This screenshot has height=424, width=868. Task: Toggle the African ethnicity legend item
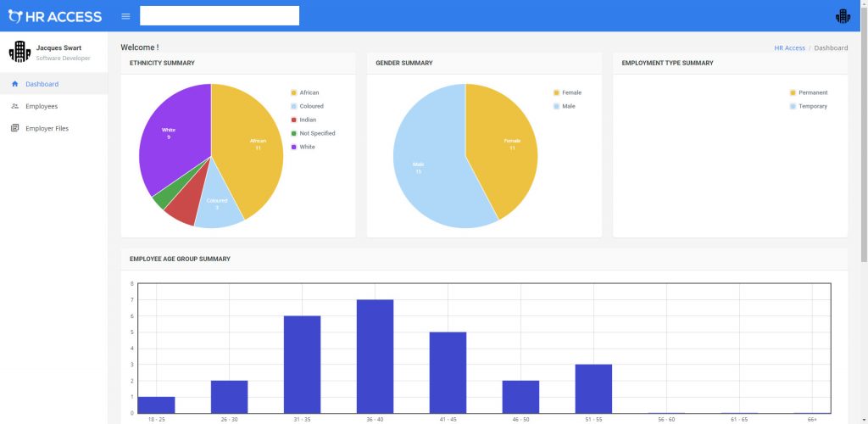[305, 93]
